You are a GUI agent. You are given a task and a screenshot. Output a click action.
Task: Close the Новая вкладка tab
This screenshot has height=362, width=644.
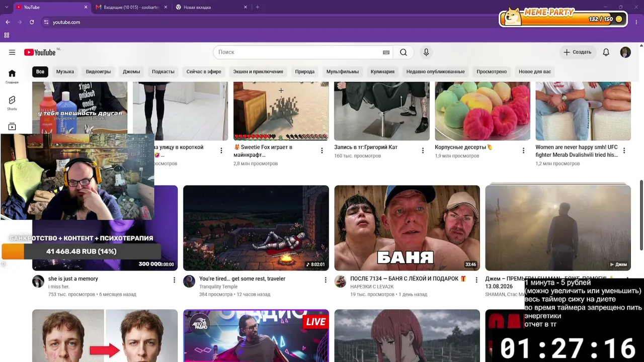click(246, 7)
